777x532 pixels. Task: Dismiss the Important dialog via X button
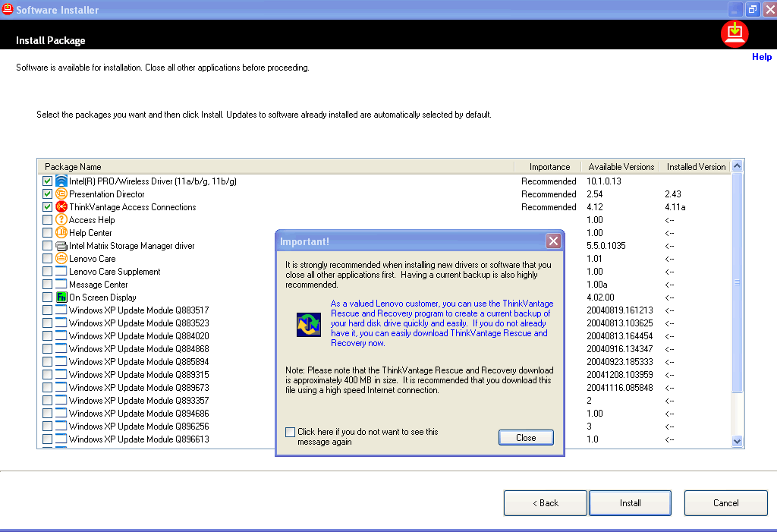pos(553,241)
